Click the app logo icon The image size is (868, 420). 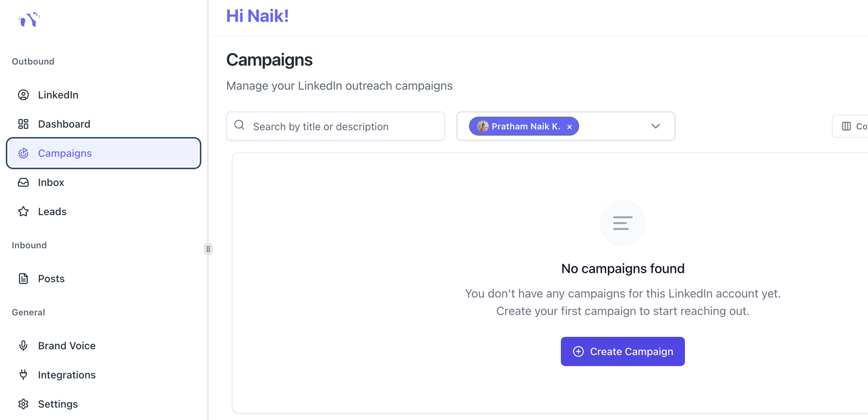[x=29, y=20]
